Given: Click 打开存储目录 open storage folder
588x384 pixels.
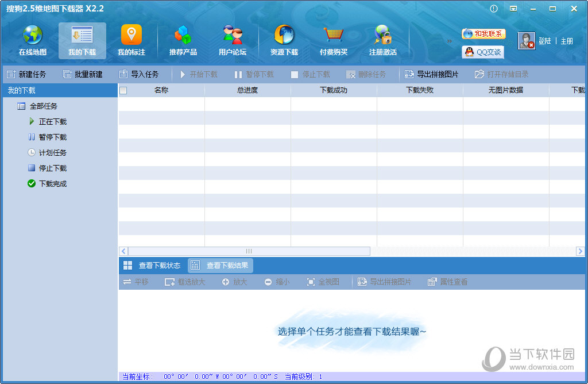Looking at the screenshot, I should 501,74.
